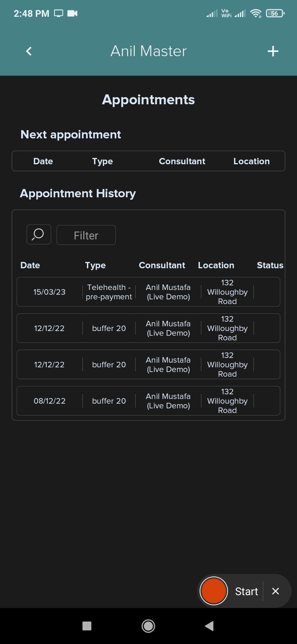The width and height of the screenshot is (297, 644).
Task: Tap the Status column header in history
Action: (270, 265)
